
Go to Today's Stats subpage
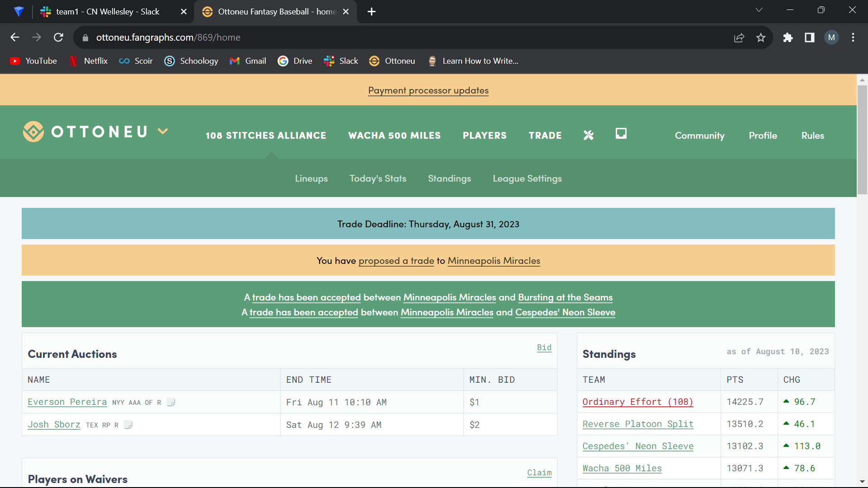[x=378, y=178]
